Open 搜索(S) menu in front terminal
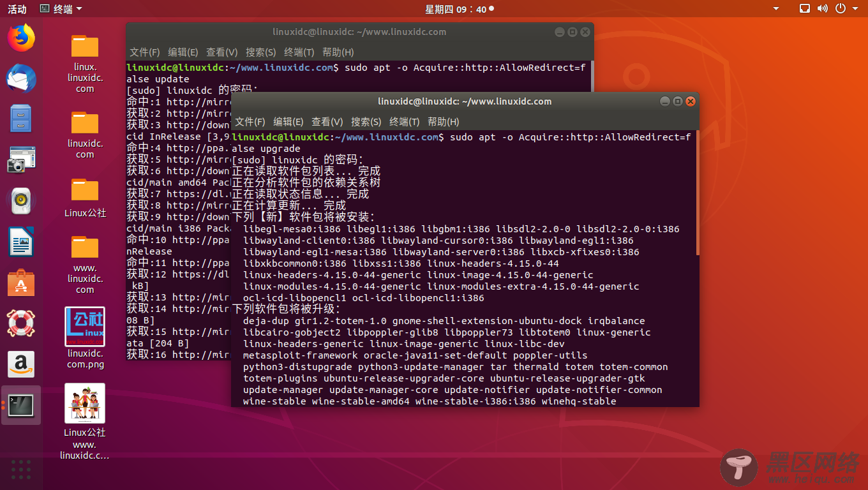Screen dimensions: 868x490 pos(366,121)
